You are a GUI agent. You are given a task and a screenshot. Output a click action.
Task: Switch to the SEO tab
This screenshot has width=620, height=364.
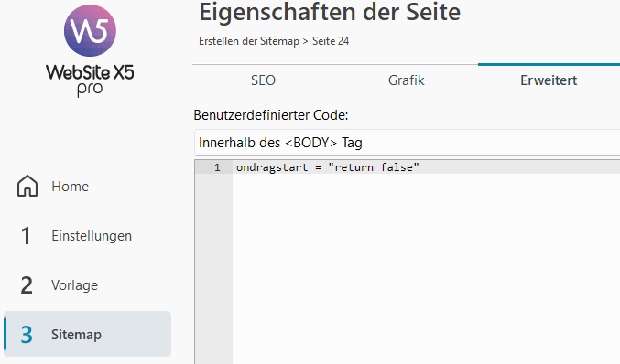[x=263, y=80]
